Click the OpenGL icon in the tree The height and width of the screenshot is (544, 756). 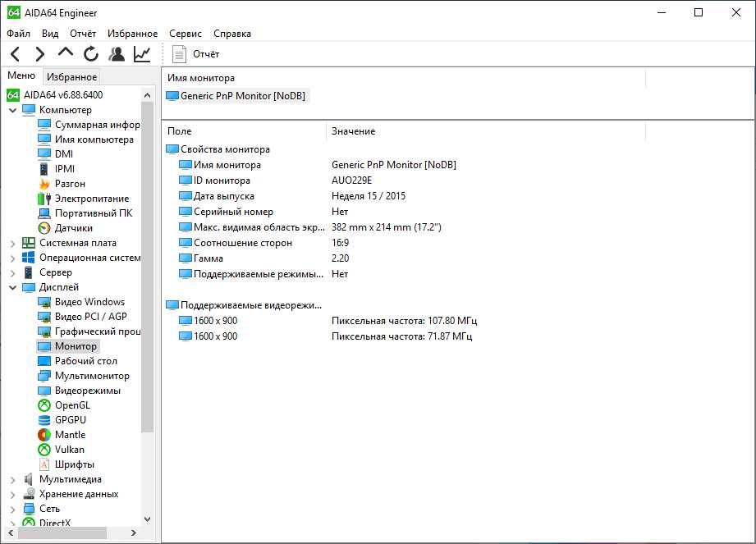coord(44,405)
